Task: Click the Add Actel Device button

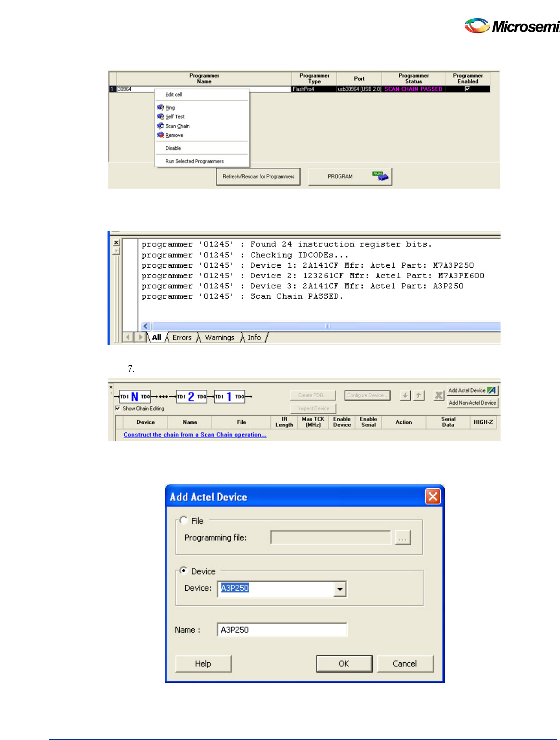Action: (x=471, y=390)
